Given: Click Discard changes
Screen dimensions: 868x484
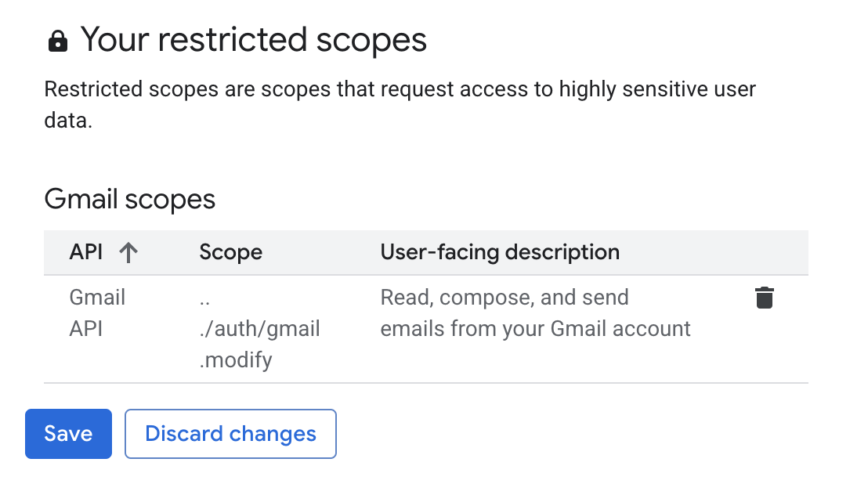Looking at the screenshot, I should click(x=230, y=433).
